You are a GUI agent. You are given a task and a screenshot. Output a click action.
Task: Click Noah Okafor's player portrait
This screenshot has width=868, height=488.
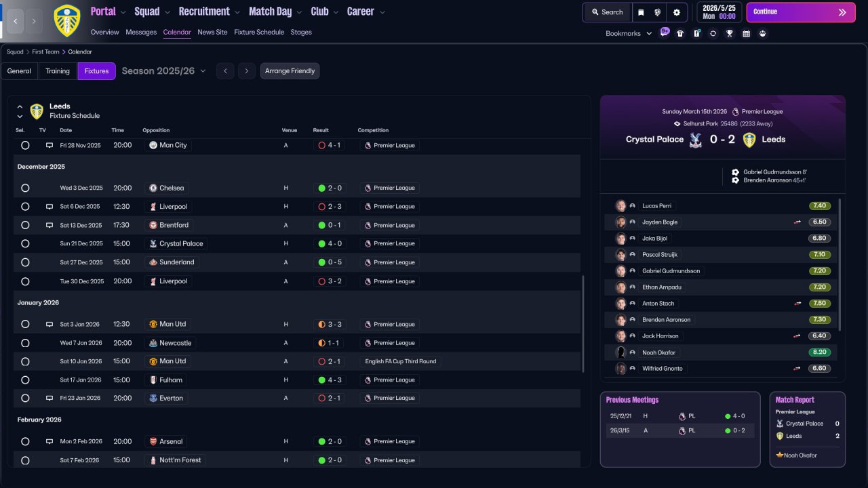620,352
